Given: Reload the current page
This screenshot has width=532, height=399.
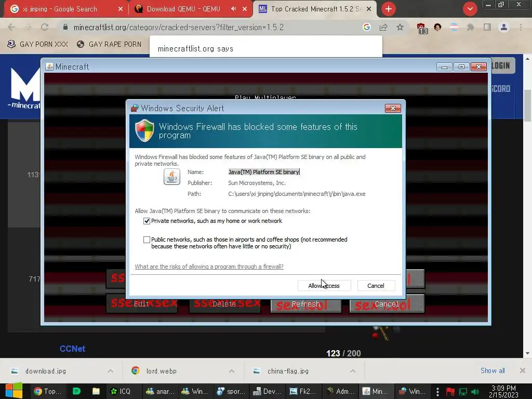Looking at the screenshot, I should (x=45, y=27).
